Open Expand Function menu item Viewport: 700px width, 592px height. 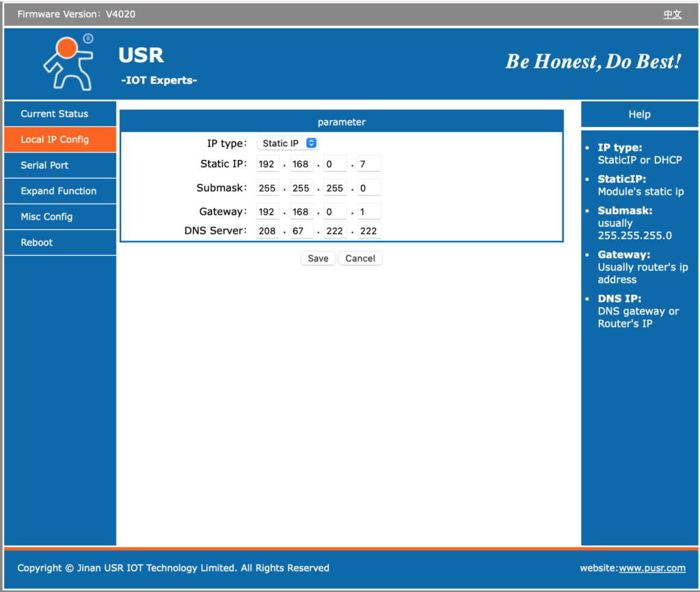58,191
